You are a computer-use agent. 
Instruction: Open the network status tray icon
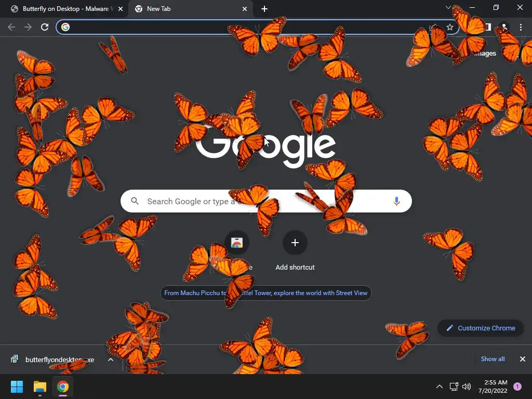454,387
